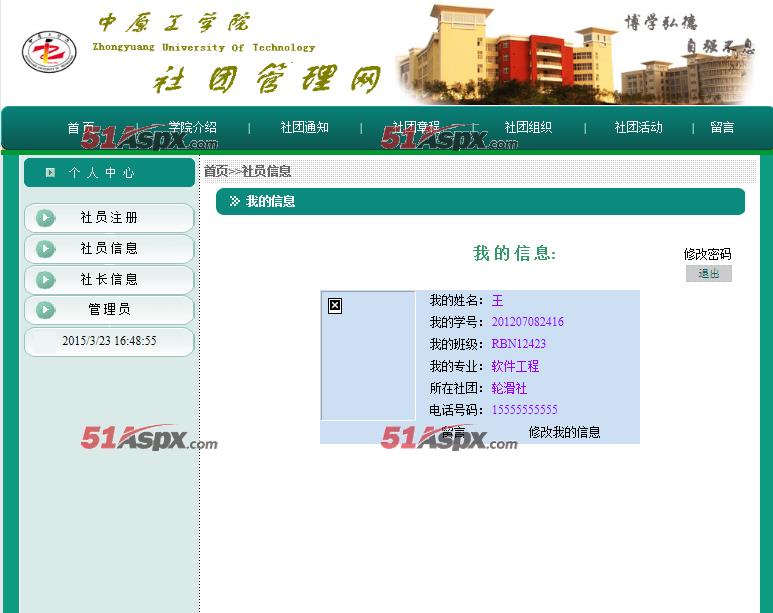Open the 首页 navigation item

(81, 128)
